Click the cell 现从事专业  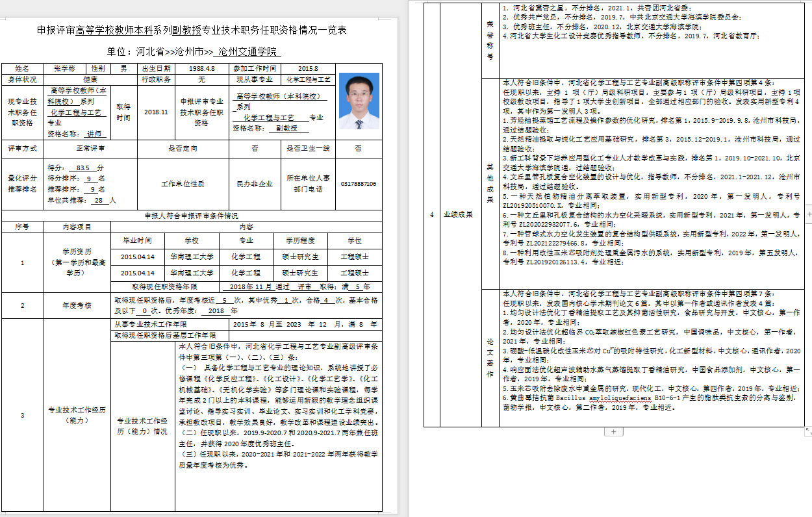pyautogui.click(x=255, y=79)
